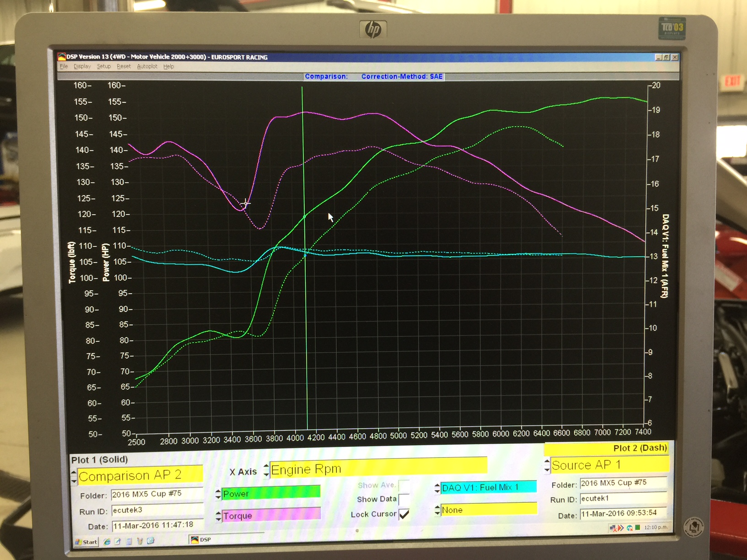747x560 pixels.
Task: Click third quick launch icon after Internet Explorer
Action: (x=129, y=542)
